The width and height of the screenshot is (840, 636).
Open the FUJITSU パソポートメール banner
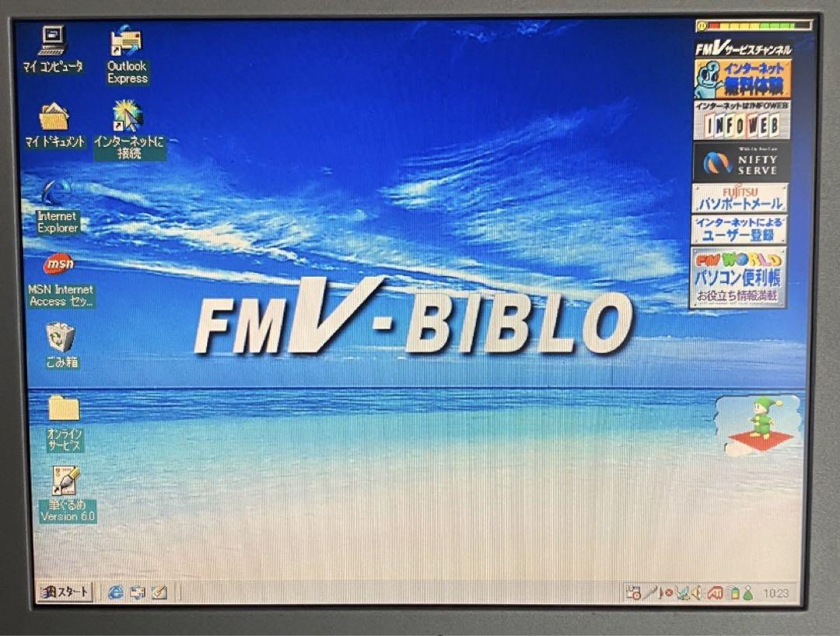tap(740, 198)
